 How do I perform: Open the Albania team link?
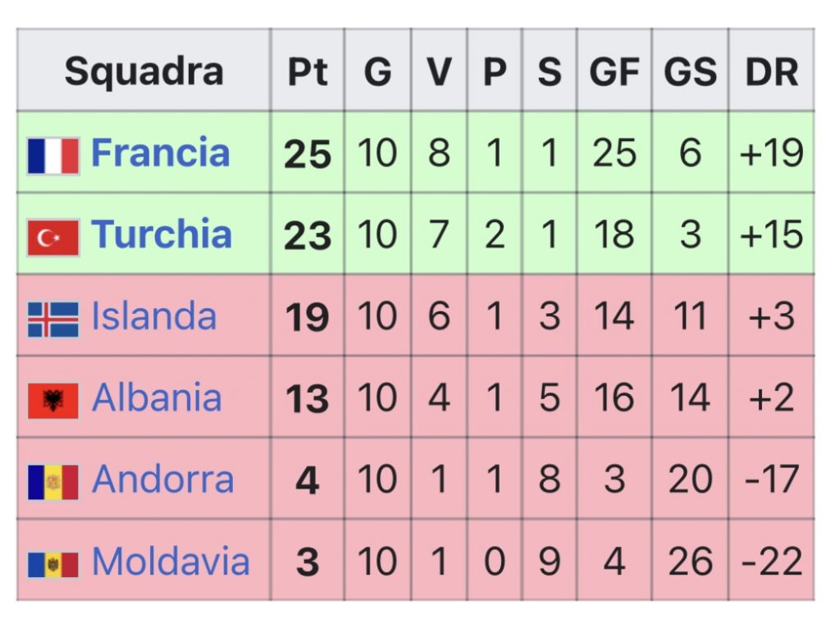pyautogui.click(x=157, y=397)
